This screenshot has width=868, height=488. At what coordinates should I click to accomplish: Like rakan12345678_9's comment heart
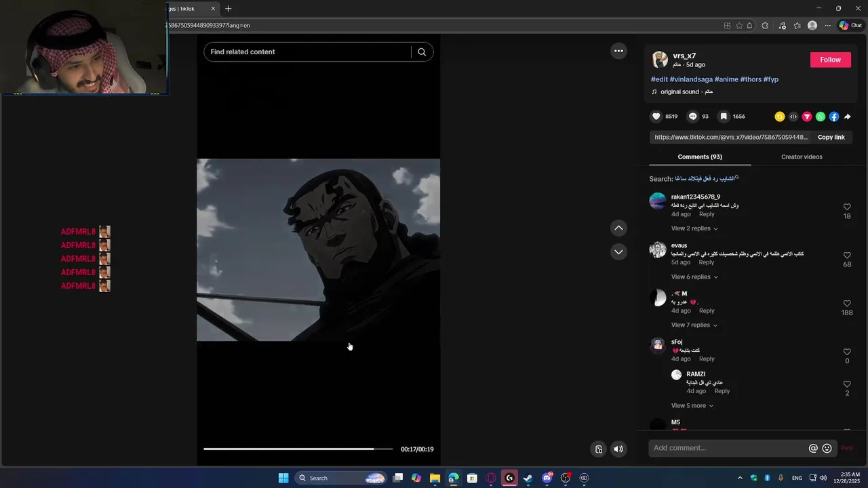(x=847, y=207)
